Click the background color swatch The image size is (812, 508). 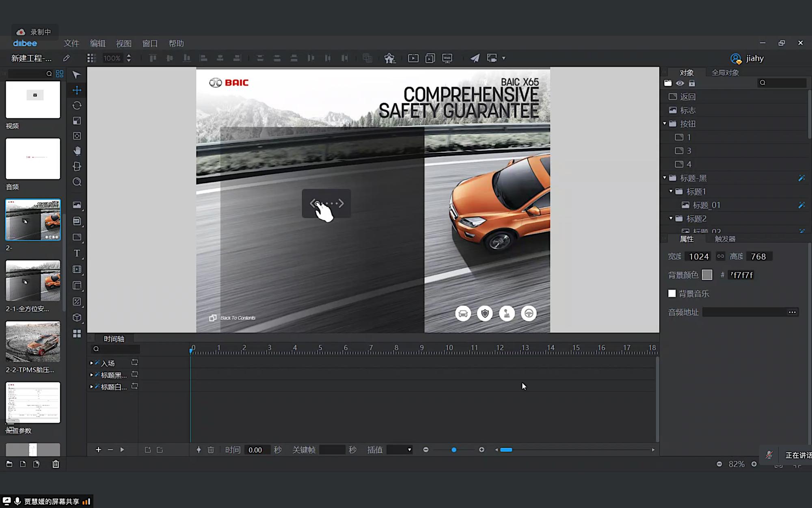coord(707,275)
